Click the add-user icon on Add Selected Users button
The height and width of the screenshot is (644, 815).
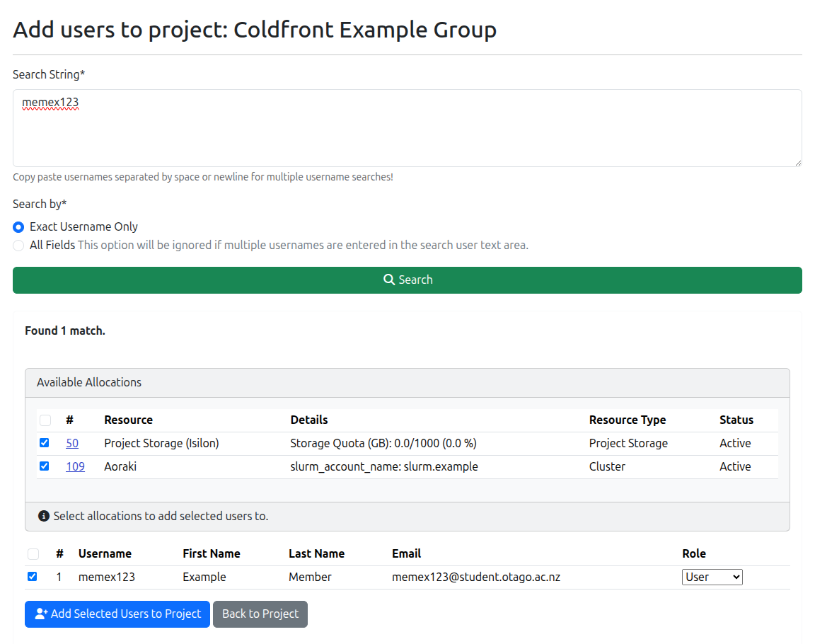tap(41, 614)
